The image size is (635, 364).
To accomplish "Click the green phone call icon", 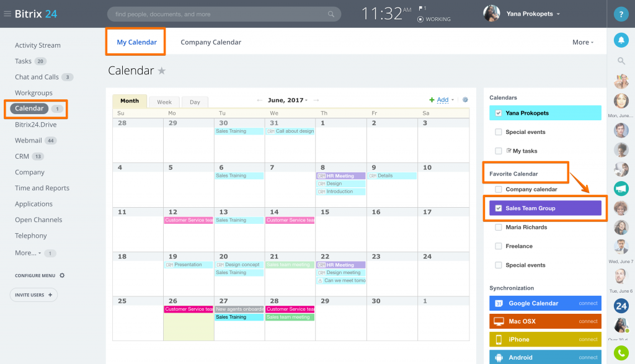I will coord(621,353).
